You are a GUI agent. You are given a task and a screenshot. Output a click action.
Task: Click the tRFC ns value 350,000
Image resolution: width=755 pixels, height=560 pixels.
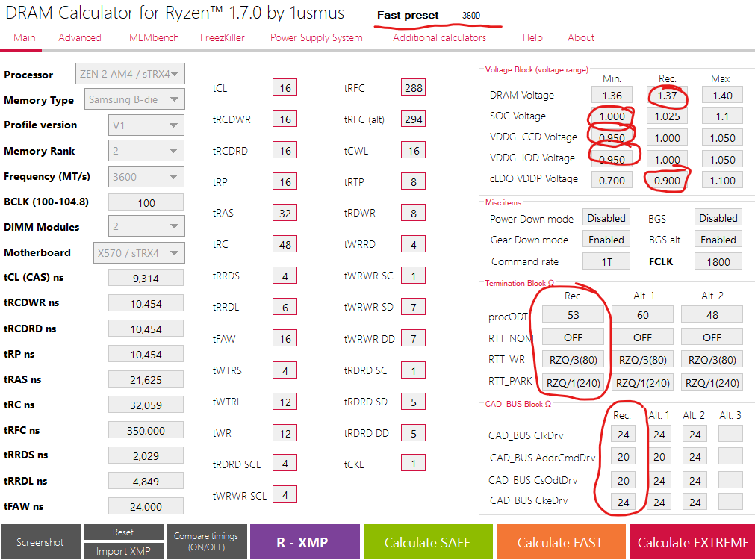(x=146, y=431)
